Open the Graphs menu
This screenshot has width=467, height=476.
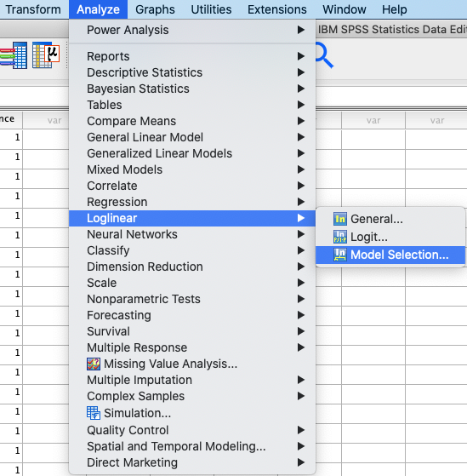point(155,9)
